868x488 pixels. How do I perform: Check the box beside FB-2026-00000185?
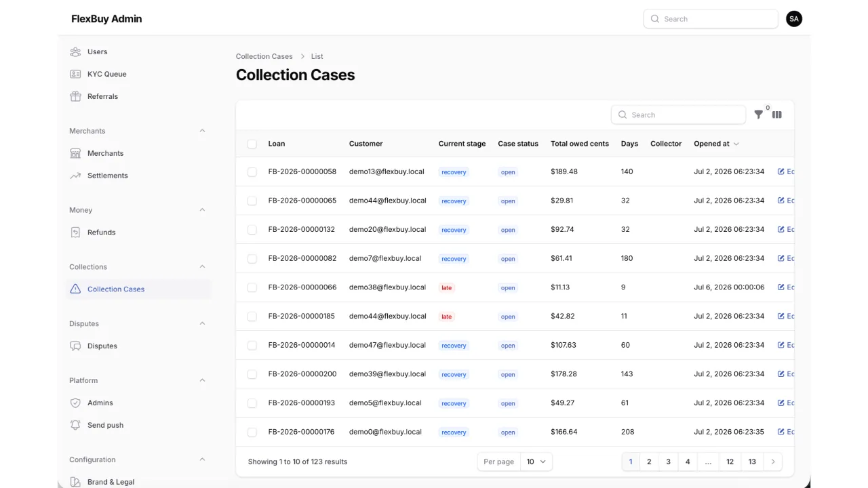[x=252, y=317]
